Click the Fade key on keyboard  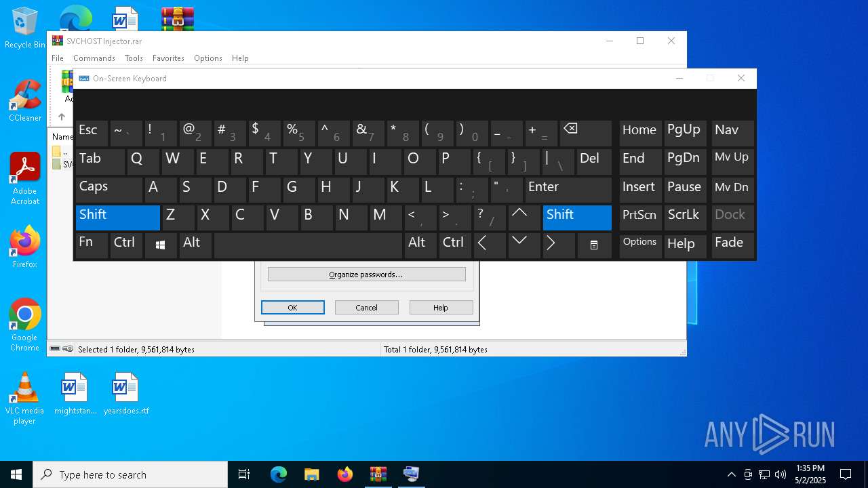pyautogui.click(x=732, y=245)
